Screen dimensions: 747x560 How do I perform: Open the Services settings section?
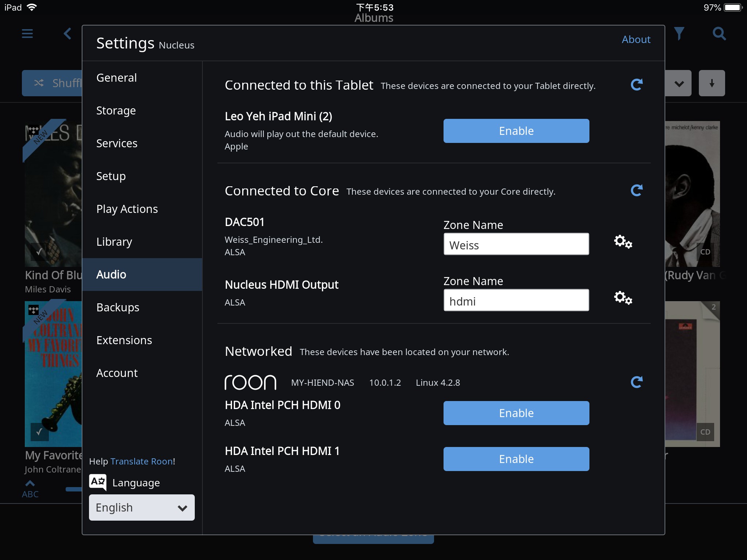142,143
